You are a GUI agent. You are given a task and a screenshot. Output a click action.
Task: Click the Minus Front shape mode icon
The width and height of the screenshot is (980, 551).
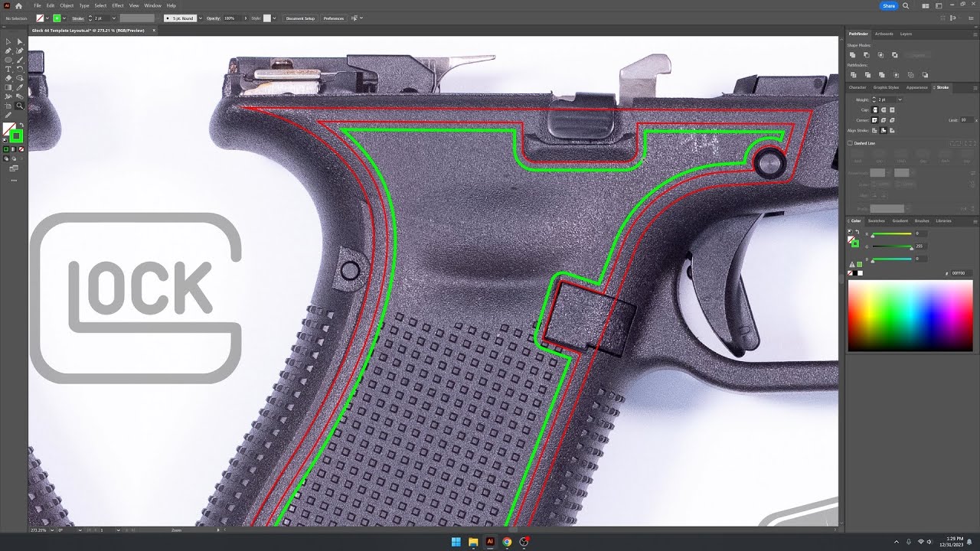[866, 55]
